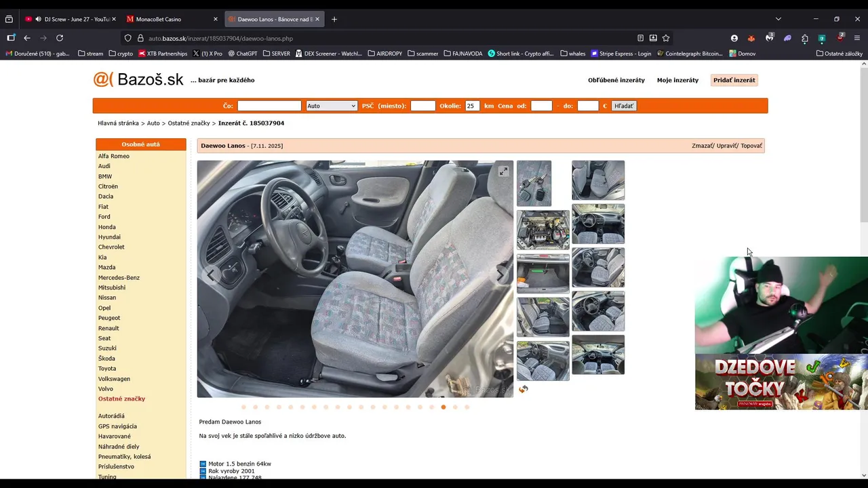Open the (1) X Pro bookmark
The width and height of the screenshot is (868, 488).
click(208, 54)
